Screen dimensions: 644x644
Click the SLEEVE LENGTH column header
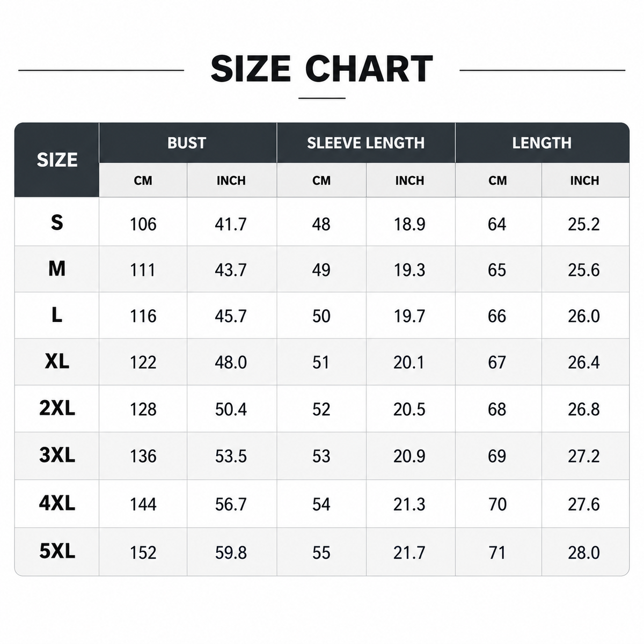tap(366, 143)
